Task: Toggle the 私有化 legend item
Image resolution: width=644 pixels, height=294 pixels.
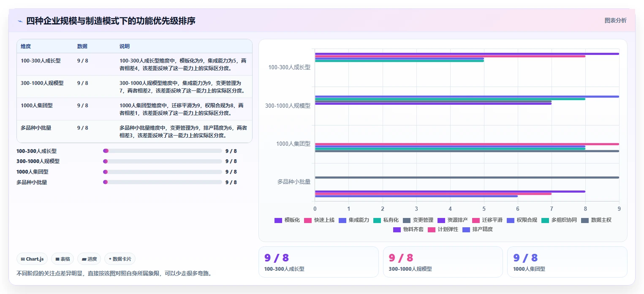Action: 386,220
